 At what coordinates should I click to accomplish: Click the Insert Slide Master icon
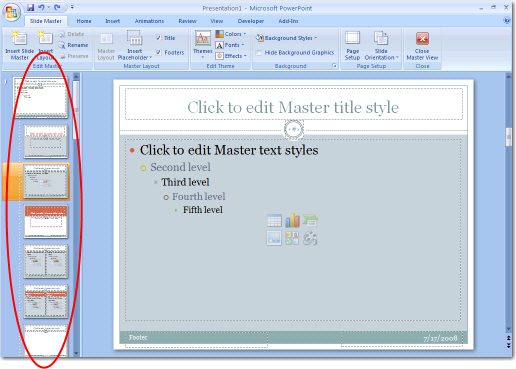19,46
